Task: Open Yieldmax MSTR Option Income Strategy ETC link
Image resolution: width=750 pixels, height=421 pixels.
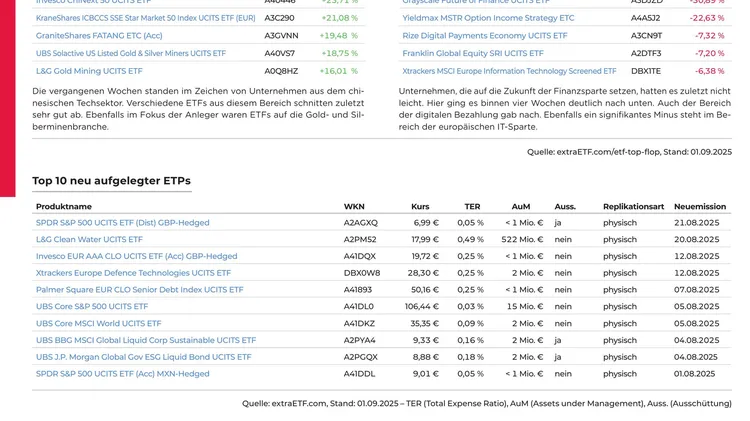Action: coord(488,18)
